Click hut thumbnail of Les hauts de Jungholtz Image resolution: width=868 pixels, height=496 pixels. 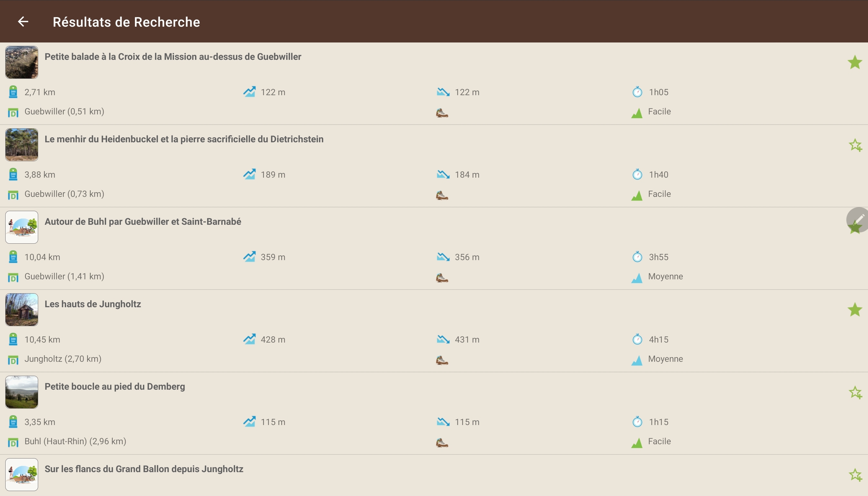point(21,310)
